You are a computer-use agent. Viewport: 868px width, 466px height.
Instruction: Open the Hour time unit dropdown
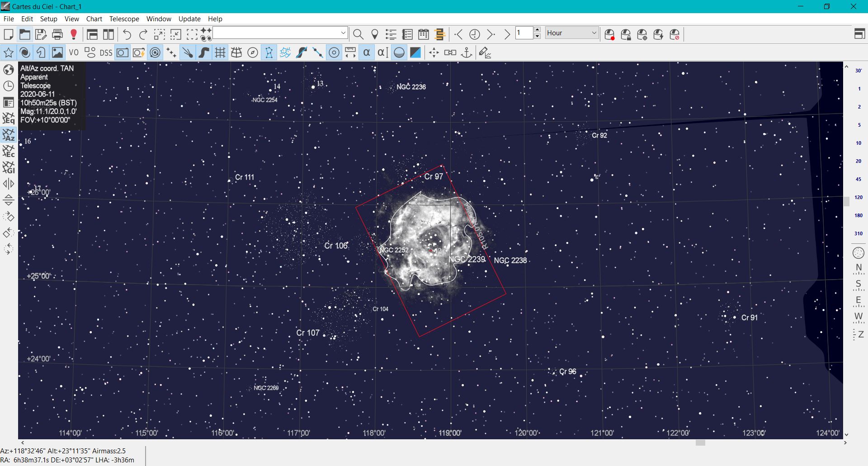(x=594, y=33)
